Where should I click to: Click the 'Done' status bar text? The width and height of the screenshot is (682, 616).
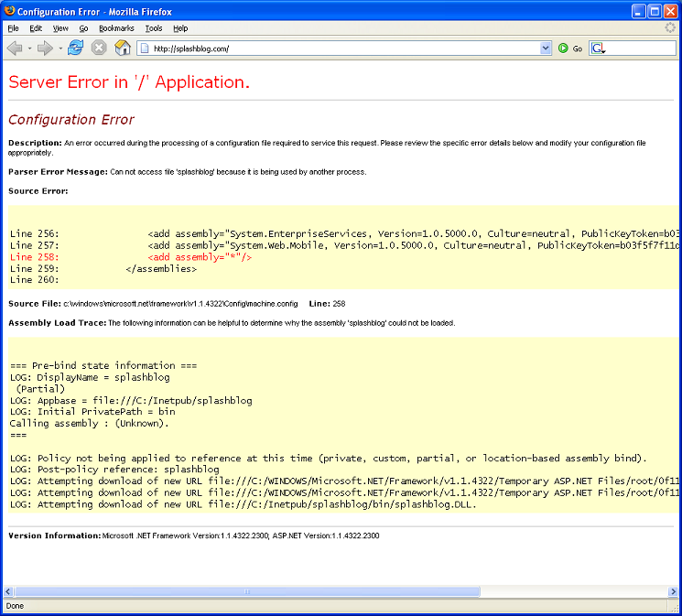tap(15, 606)
